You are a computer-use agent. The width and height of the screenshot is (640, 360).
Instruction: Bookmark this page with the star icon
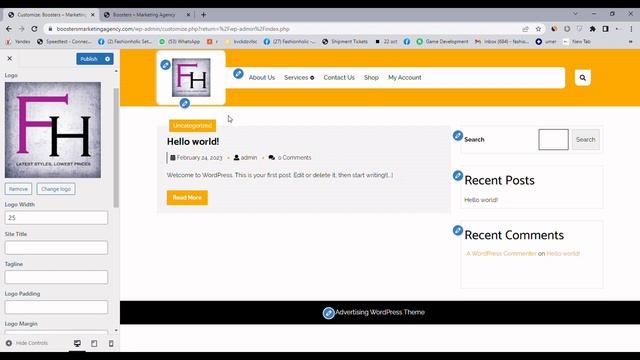pyautogui.click(x=538, y=29)
